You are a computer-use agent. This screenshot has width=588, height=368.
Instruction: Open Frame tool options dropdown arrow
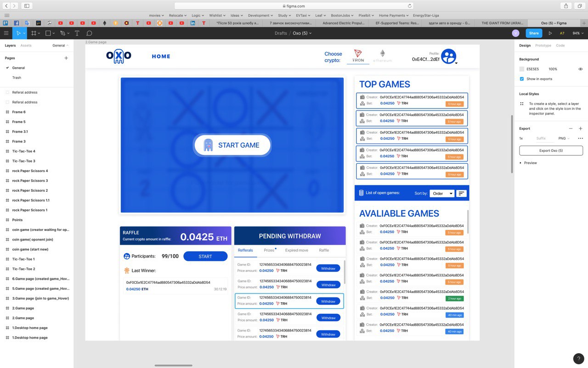coord(39,33)
